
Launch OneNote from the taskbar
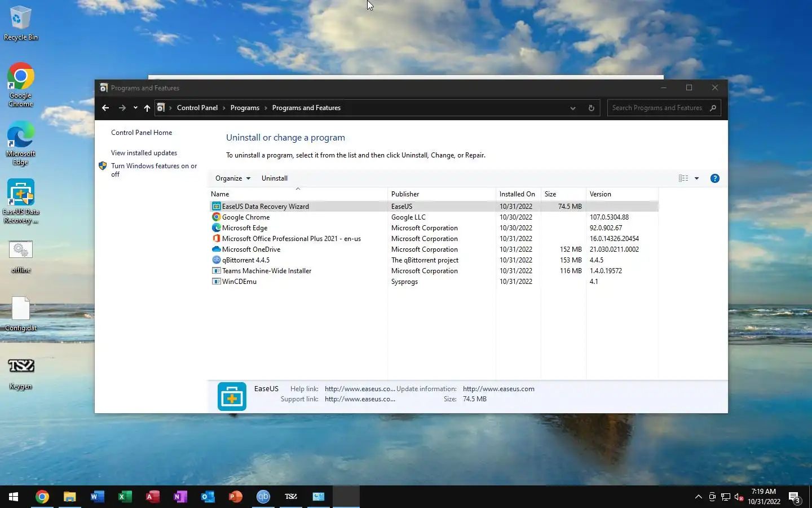click(180, 497)
